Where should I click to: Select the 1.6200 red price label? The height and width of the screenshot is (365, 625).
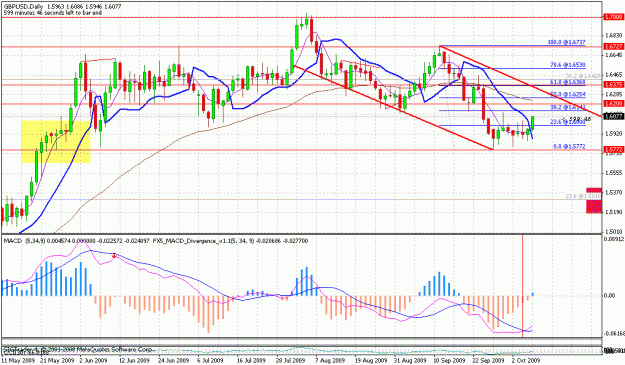pyautogui.click(x=613, y=104)
